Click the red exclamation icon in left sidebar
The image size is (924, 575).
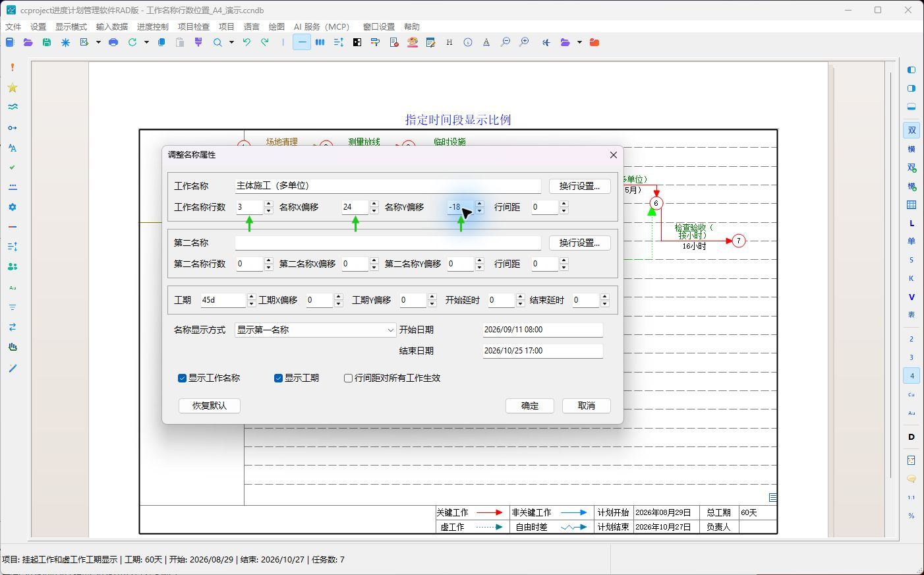click(x=13, y=67)
